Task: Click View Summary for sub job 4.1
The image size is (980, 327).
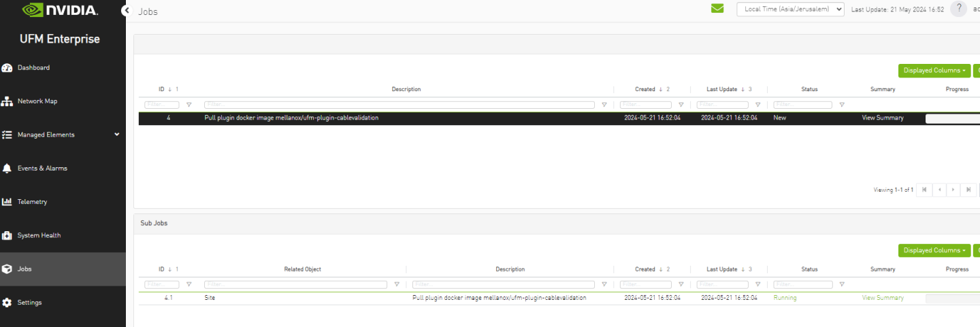Action: click(x=882, y=298)
